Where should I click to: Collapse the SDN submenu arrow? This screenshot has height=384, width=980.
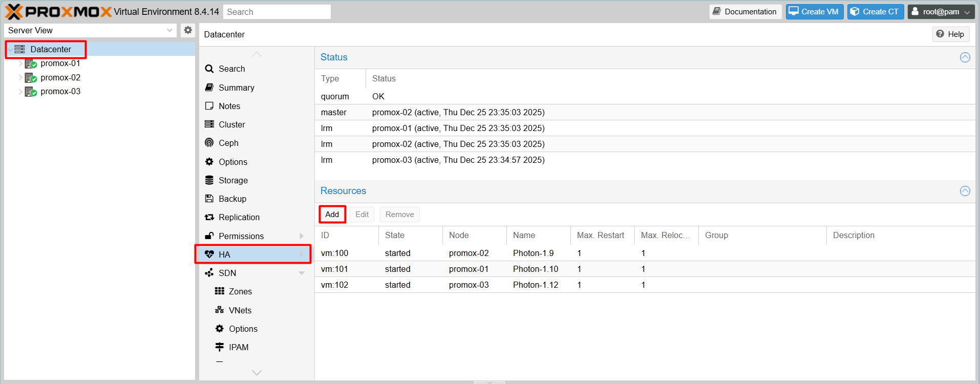[302, 273]
